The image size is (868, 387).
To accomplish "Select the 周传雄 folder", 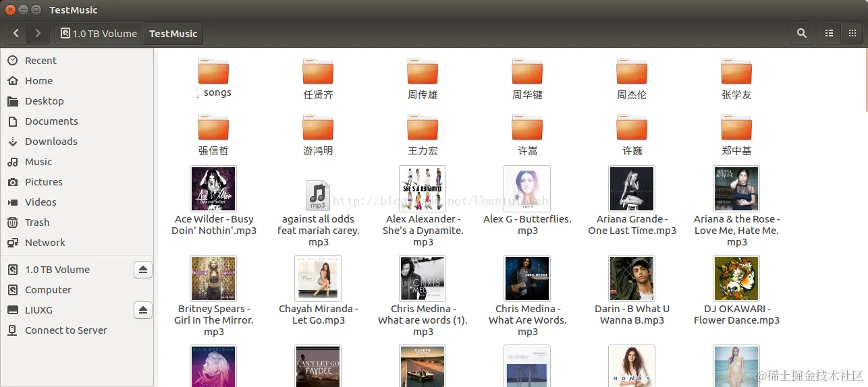I will point(423,79).
